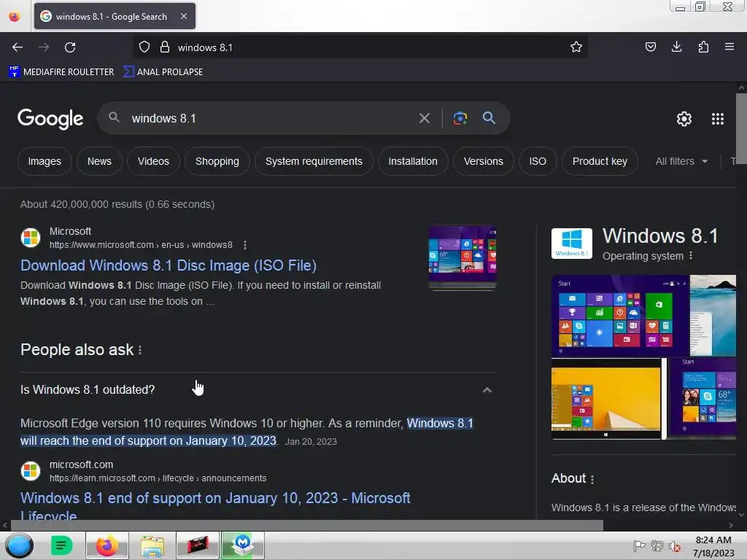Open Google quick settings gear
The width and height of the screenshot is (747, 560).
[x=684, y=119]
